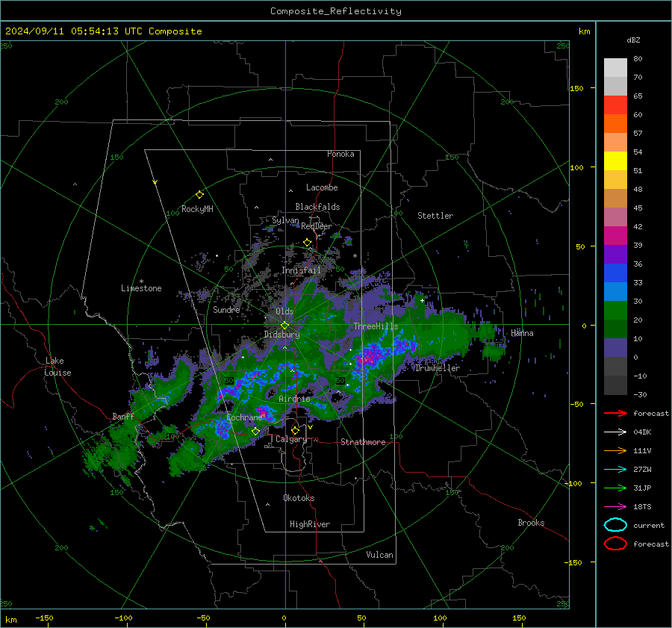Click the cyan 27ZW arrow icon
Image resolution: width=672 pixels, height=628 pixels.
(x=615, y=470)
